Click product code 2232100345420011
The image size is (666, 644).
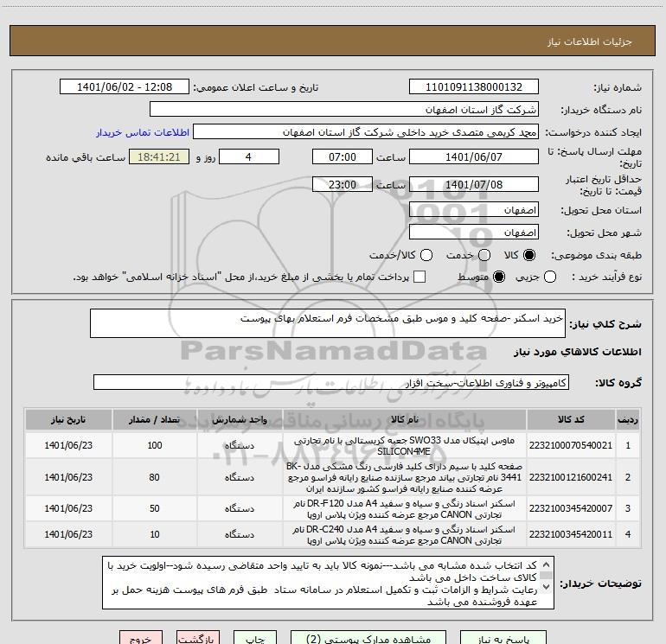571,534
